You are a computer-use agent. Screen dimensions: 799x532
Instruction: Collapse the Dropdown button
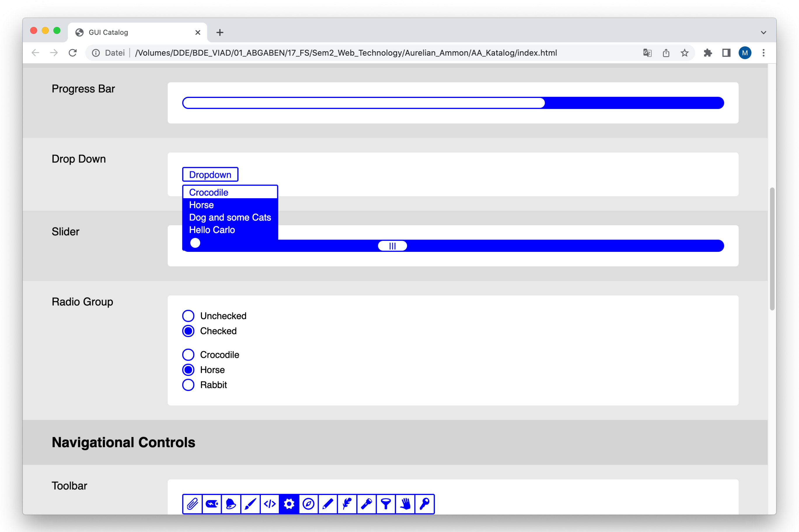[210, 174]
